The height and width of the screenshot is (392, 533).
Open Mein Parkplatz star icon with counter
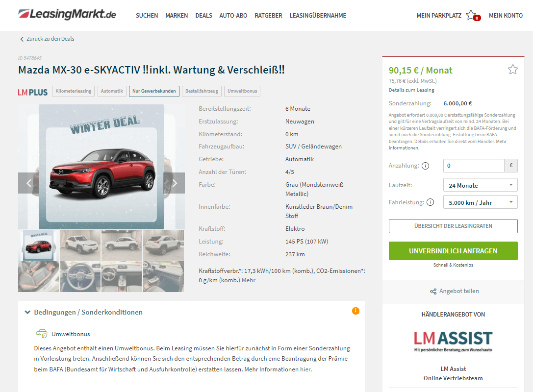[473, 16]
